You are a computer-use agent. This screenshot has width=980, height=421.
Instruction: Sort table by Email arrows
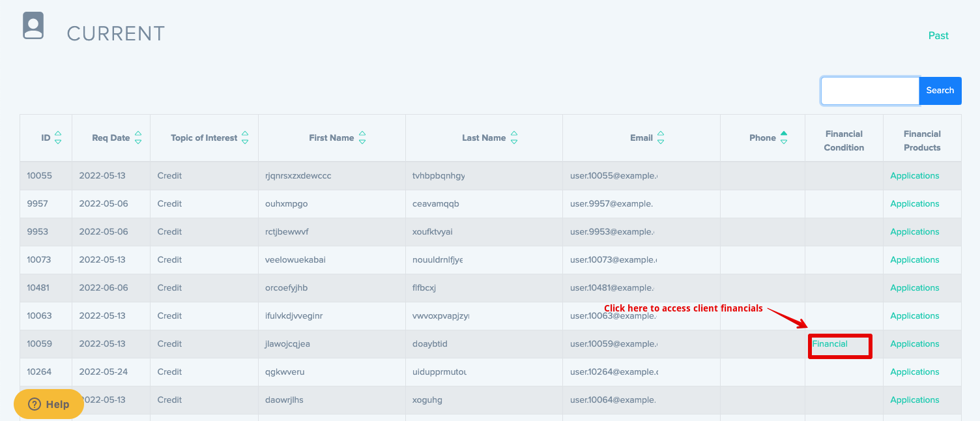(x=661, y=138)
